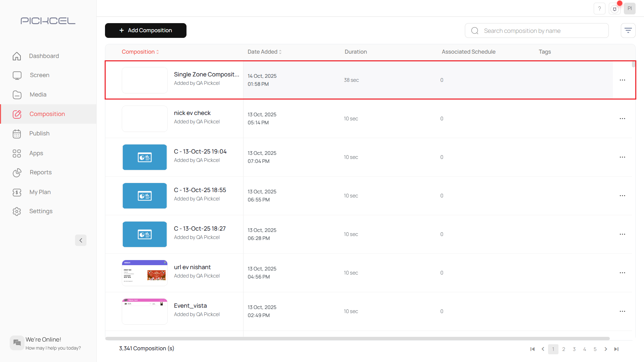The width and height of the screenshot is (644, 362).
Task: Open options menu for nick ev check
Action: pos(622,119)
